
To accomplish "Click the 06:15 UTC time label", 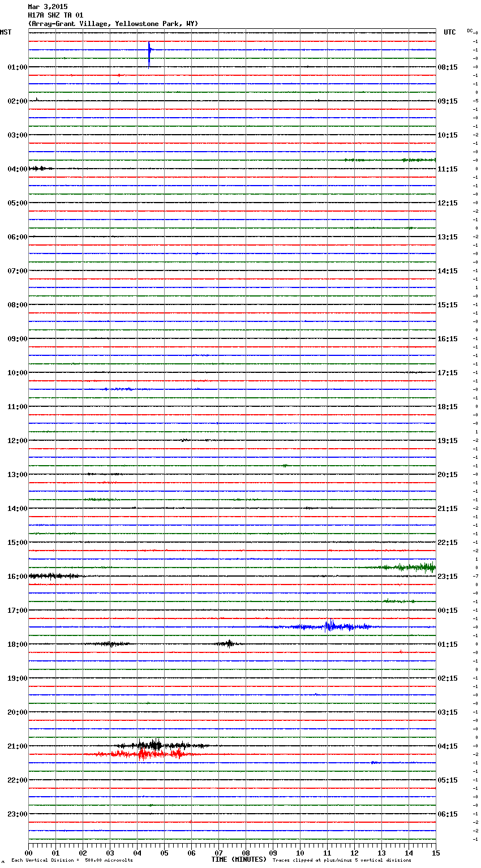I will (x=448, y=814).
